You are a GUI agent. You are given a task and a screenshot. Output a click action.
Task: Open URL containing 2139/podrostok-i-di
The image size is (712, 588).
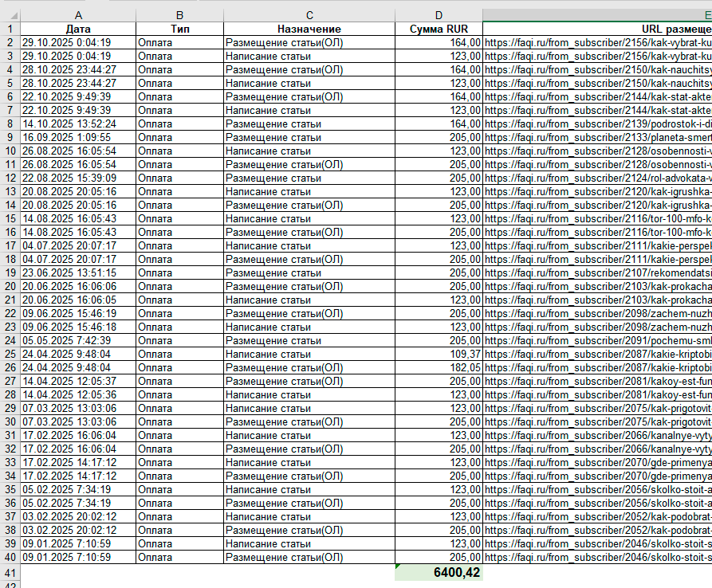[597, 123]
